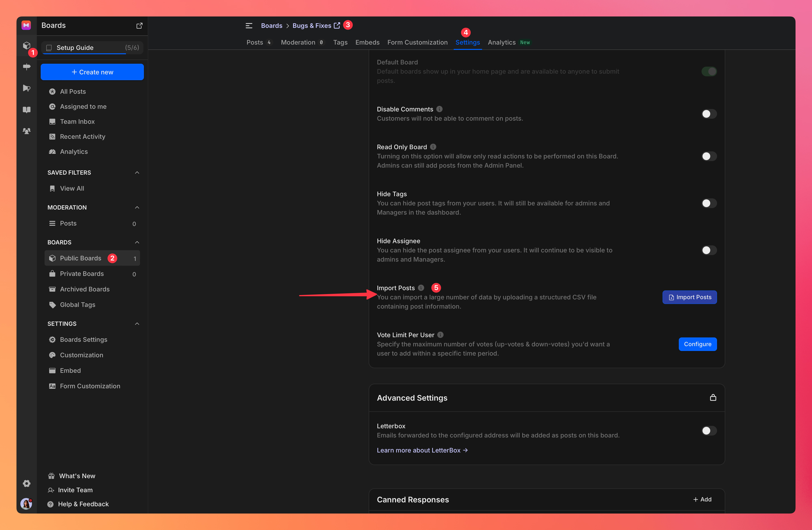Click the Import Posts button
This screenshot has width=812, height=530.
click(689, 297)
